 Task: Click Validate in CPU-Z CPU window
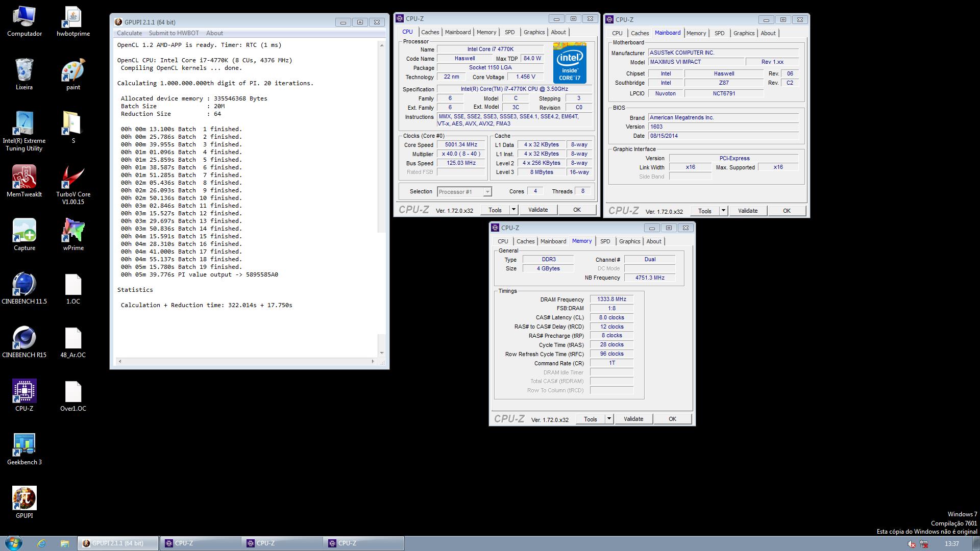537,210
